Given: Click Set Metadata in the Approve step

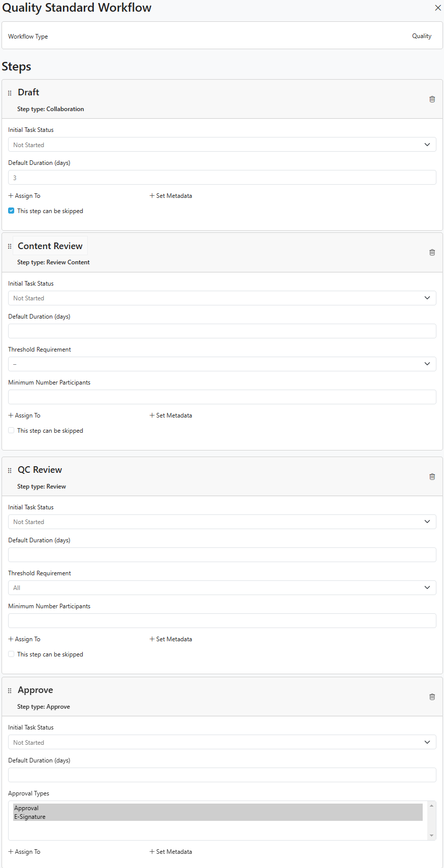Looking at the screenshot, I should click(170, 851).
